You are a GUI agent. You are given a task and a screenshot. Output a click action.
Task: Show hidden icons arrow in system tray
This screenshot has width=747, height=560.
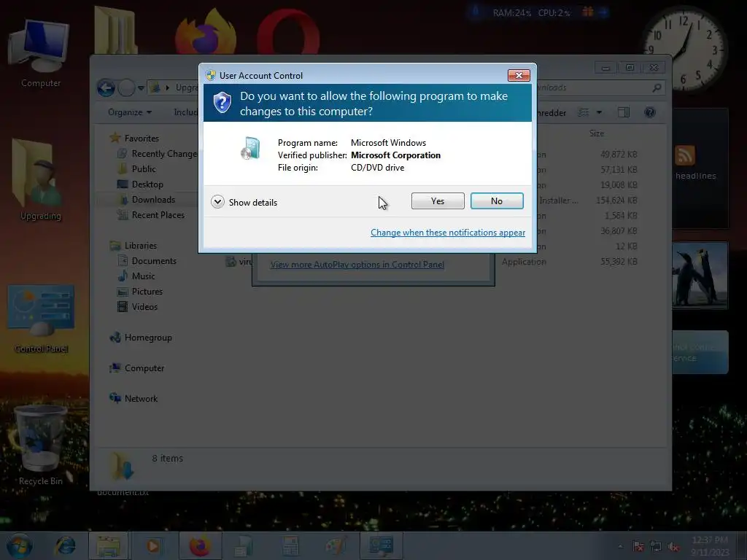[620, 547]
